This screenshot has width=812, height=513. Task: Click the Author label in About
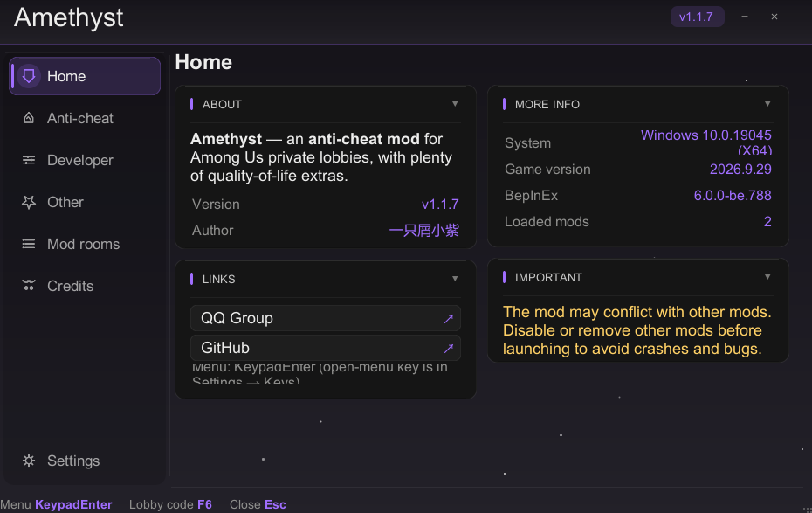click(x=213, y=231)
